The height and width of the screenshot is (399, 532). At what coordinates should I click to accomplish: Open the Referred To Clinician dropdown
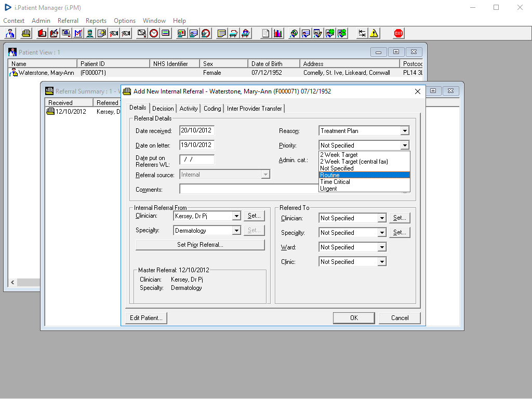tap(382, 218)
